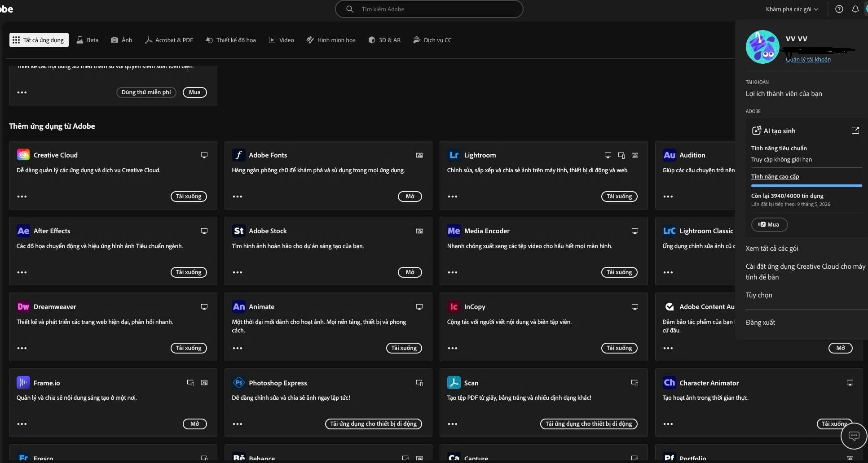This screenshot has height=463, width=868.
Task: Click the InCopy Ic icon
Action: [x=454, y=306]
